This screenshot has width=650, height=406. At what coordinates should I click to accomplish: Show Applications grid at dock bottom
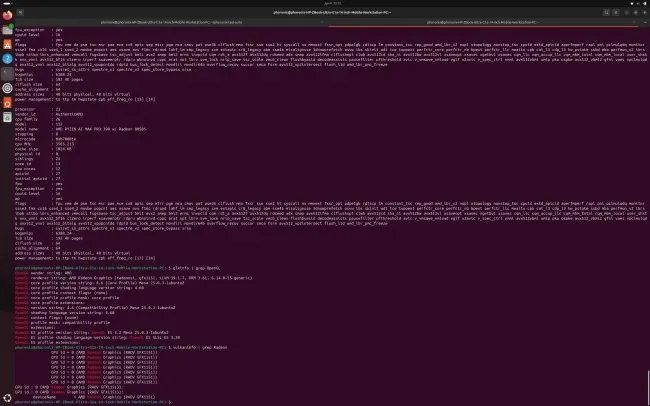click(x=7, y=399)
